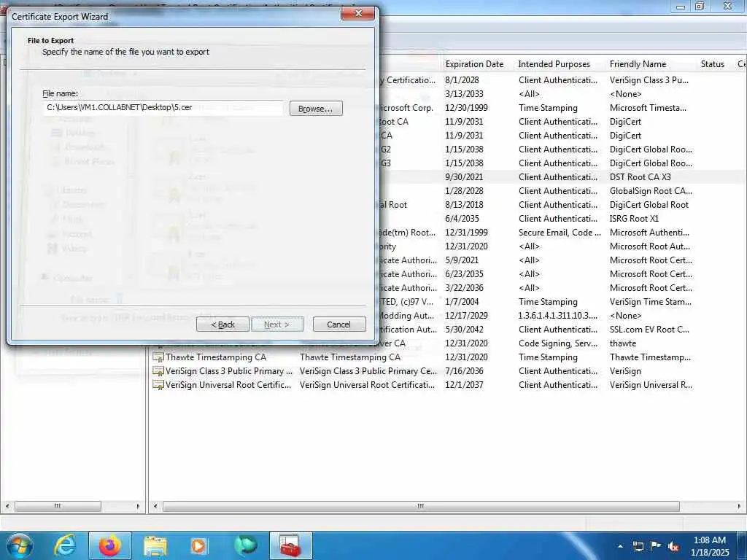Select the DST Root CA X3 row

coord(562,177)
